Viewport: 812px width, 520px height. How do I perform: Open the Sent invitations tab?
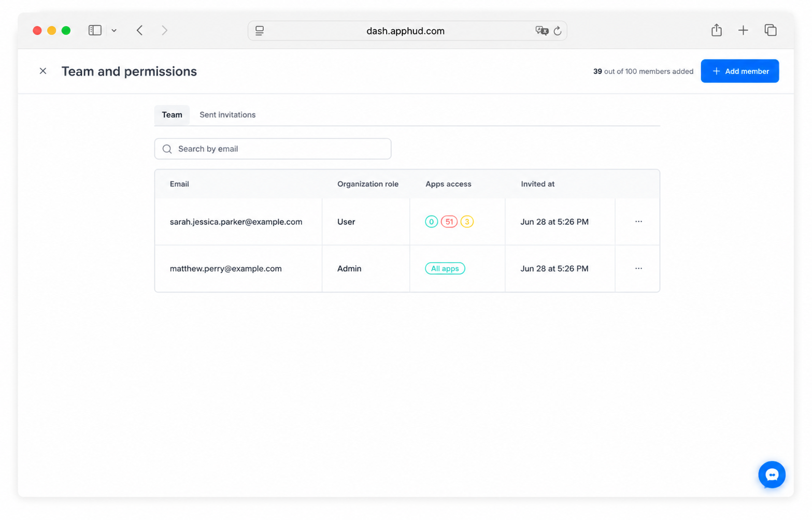(x=227, y=114)
